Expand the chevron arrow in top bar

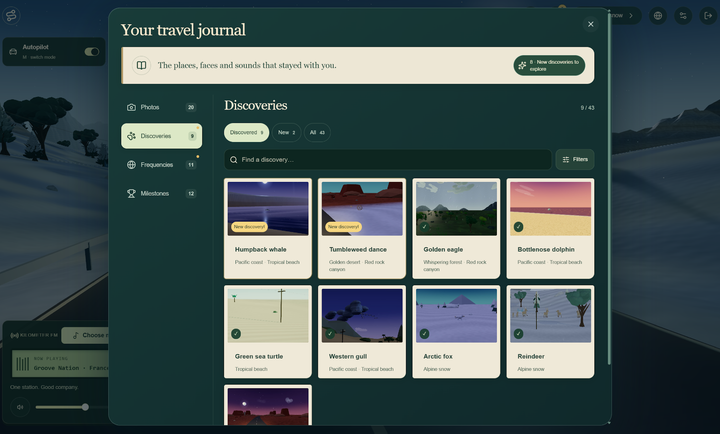click(631, 16)
